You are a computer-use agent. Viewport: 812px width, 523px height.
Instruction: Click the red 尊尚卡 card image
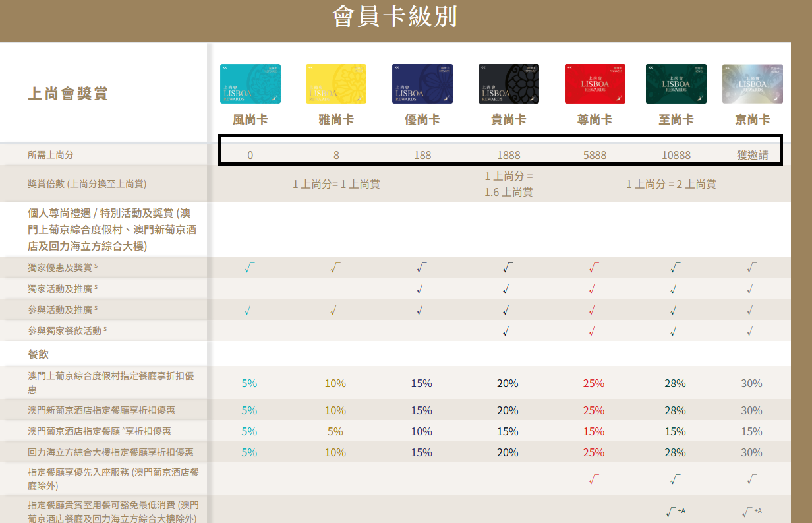point(594,84)
